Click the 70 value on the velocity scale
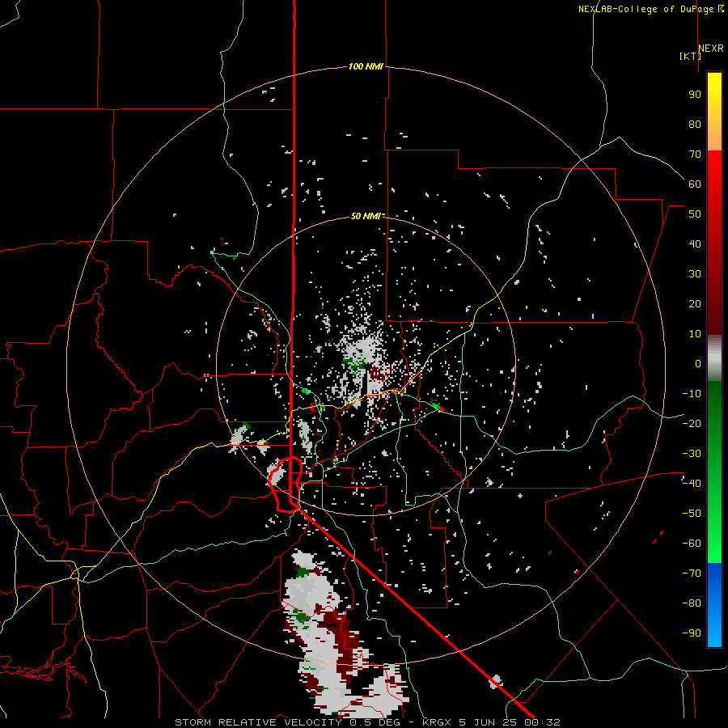Screen dimensions: 728x728 [695, 154]
